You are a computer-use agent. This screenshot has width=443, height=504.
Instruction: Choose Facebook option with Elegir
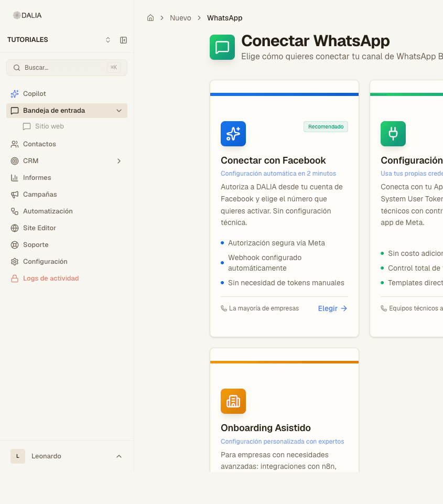coord(332,308)
